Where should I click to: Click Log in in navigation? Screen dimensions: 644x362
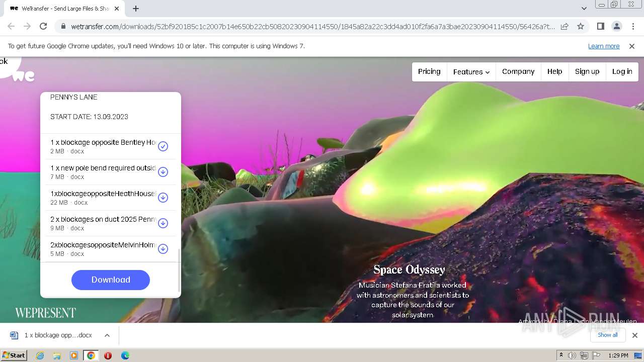click(622, 72)
